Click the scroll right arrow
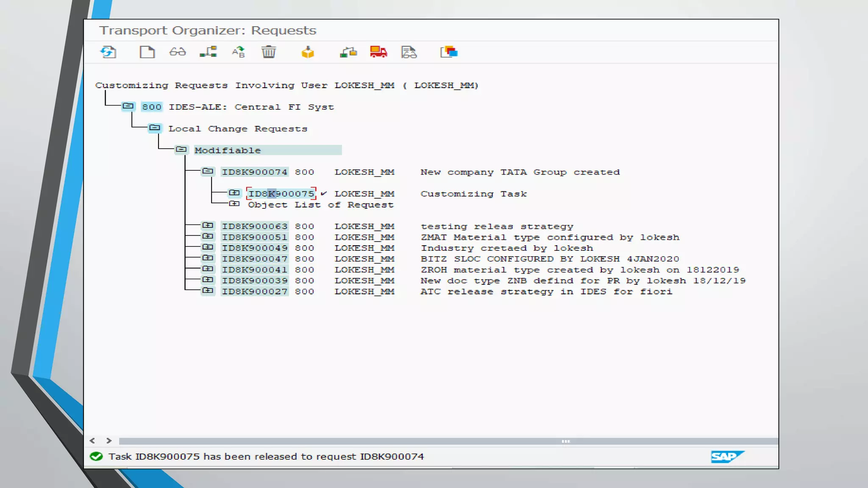868x488 pixels. coord(109,441)
